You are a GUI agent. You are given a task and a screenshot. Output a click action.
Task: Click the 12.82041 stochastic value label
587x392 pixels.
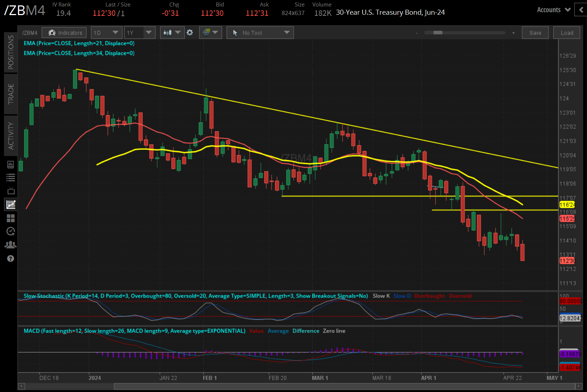571,318
